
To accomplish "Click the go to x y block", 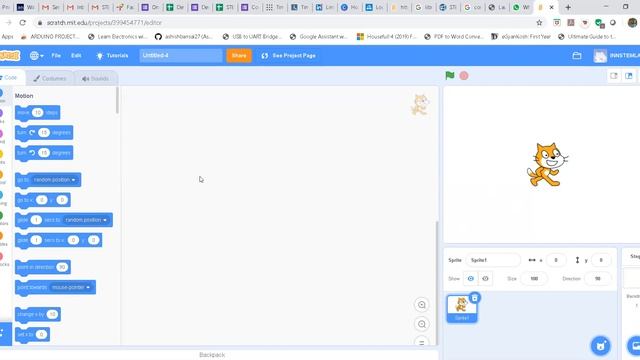I will click(x=42, y=200).
